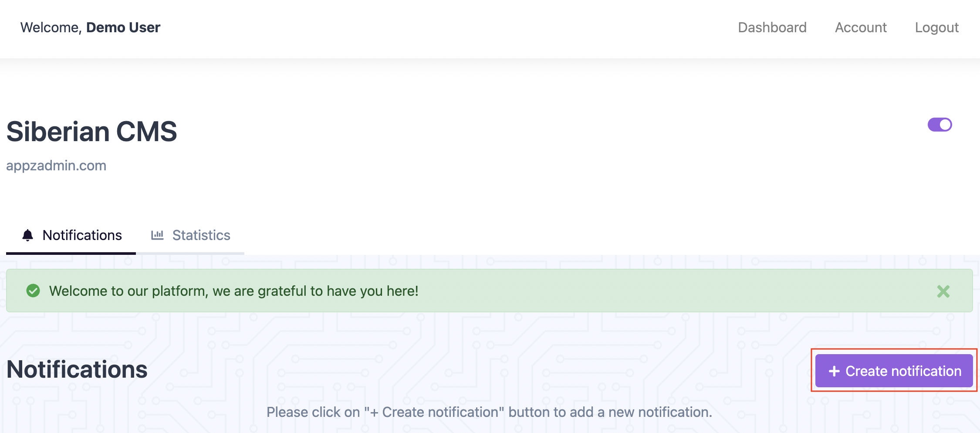Click the Siberian CMS heading
The image size is (980, 433).
click(92, 132)
